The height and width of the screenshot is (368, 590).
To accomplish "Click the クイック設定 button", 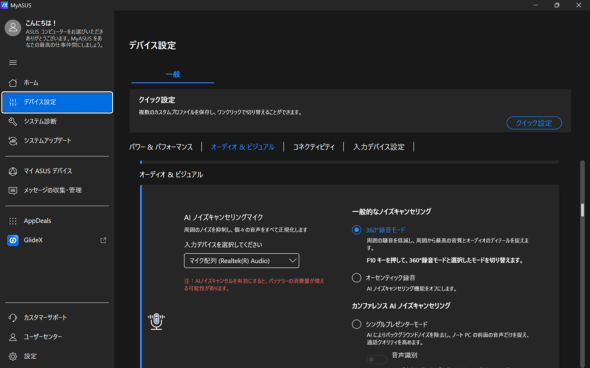I will tap(534, 123).
